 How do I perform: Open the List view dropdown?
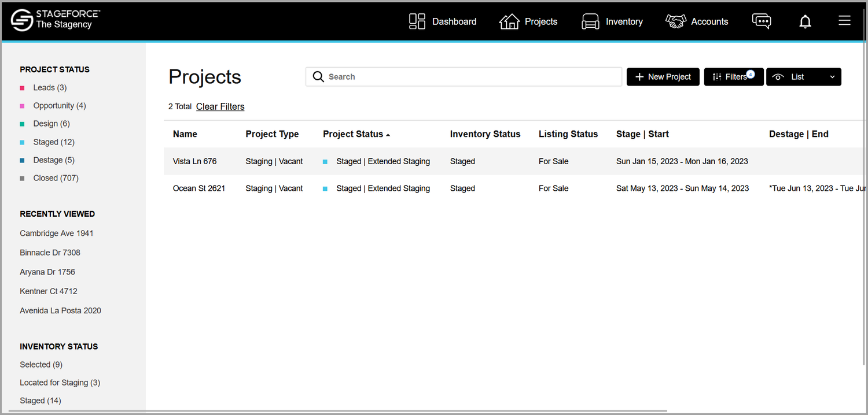pos(804,76)
